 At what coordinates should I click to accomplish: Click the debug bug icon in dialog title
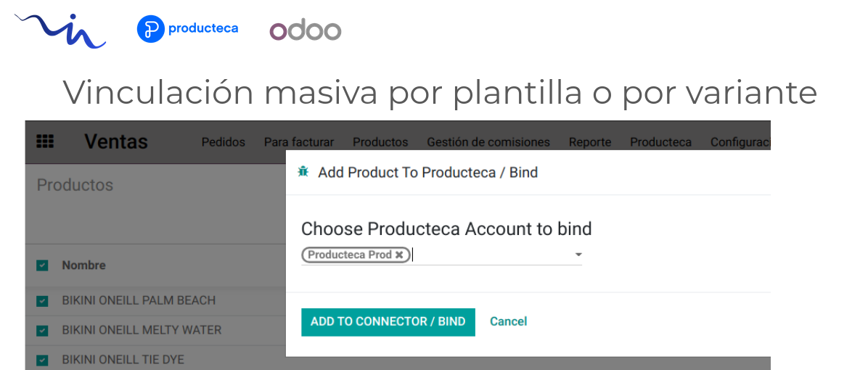tap(303, 172)
